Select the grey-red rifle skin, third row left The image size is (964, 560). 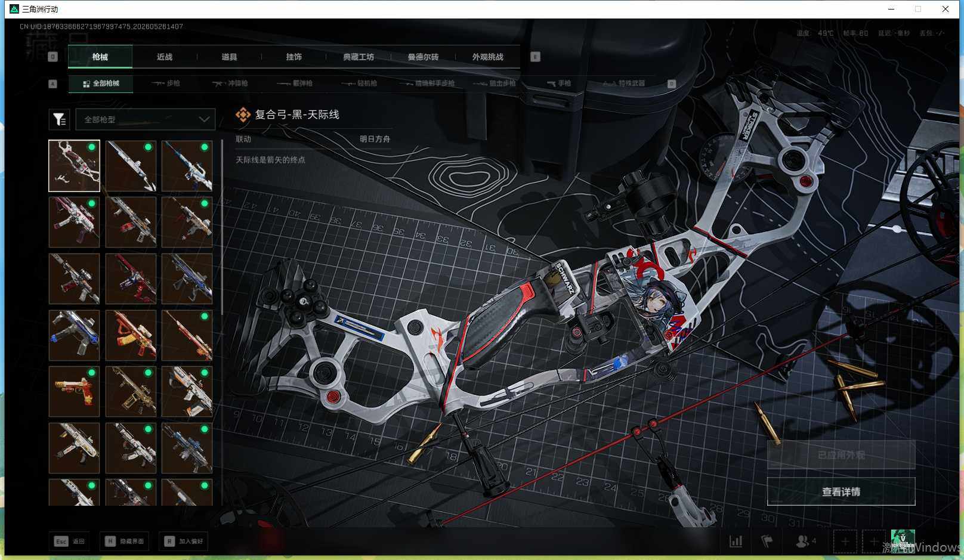[74, 279]
